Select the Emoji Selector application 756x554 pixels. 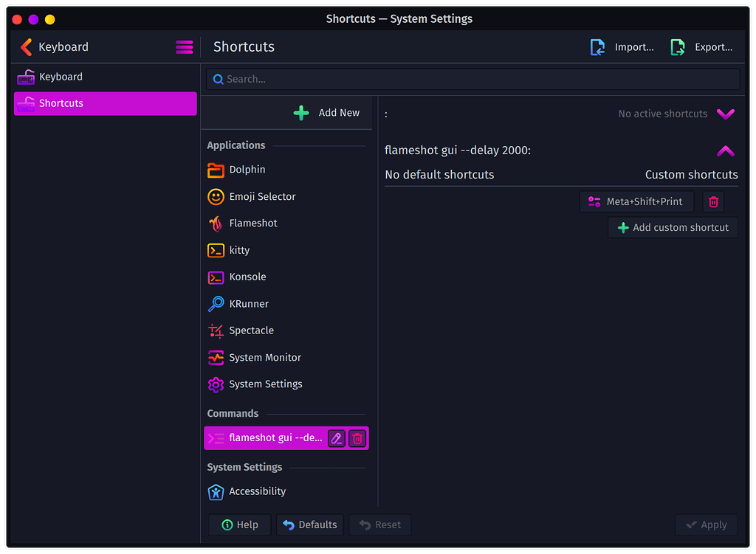261,196
